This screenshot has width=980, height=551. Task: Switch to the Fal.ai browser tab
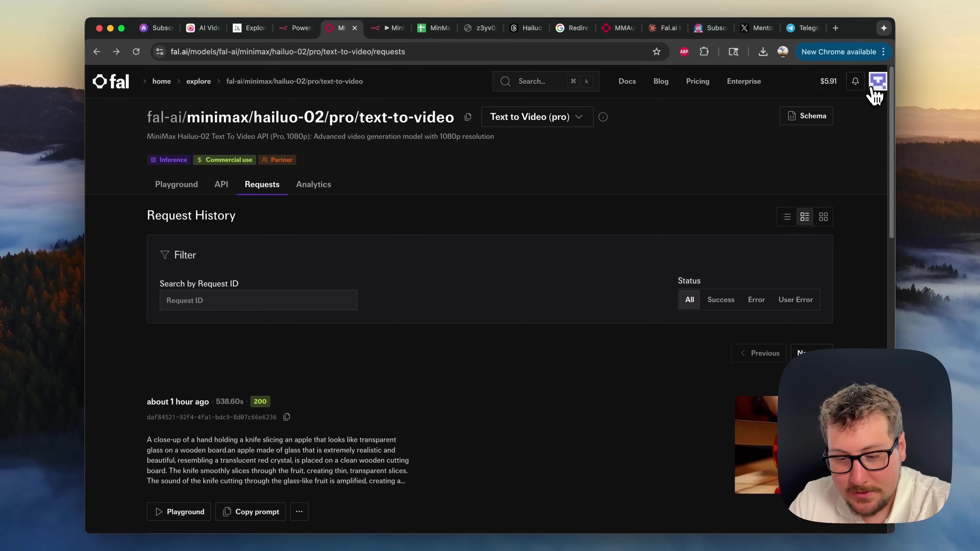tap(665, 28)
